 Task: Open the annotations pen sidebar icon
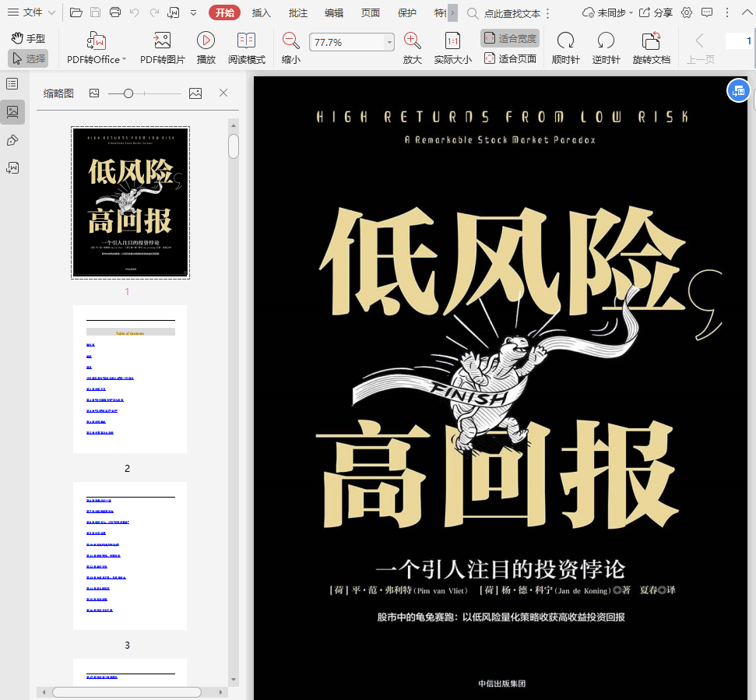click(x=12, y=140)
